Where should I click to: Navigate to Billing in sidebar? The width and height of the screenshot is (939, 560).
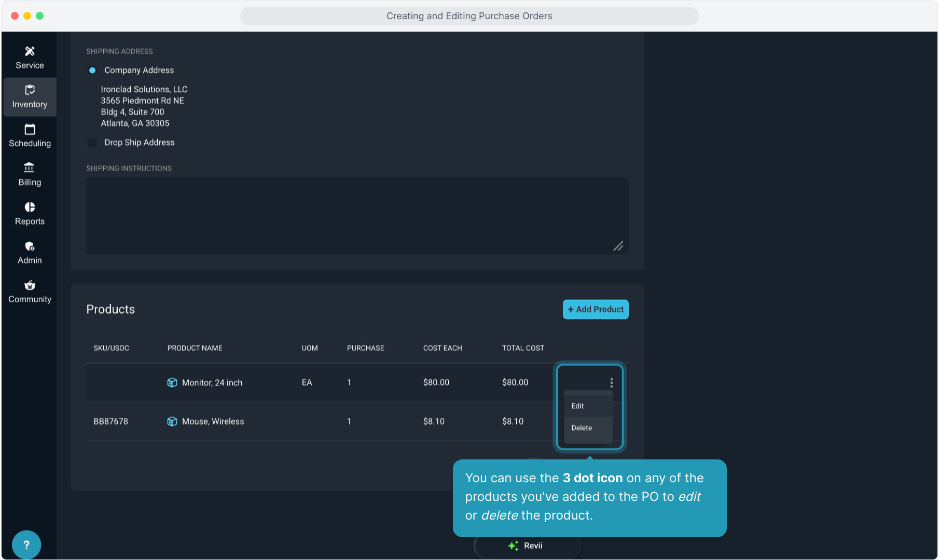(x=30, y=175)
